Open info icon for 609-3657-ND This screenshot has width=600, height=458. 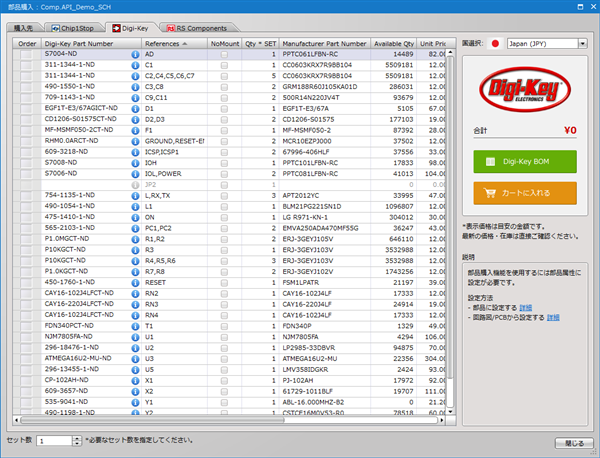pyautogui.click(x=135, y=392)
